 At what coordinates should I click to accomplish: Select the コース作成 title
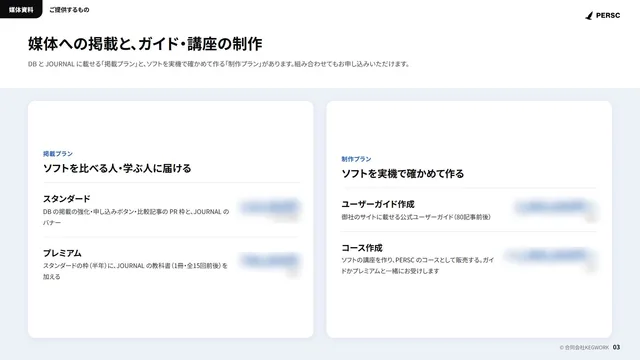[362, 248]
